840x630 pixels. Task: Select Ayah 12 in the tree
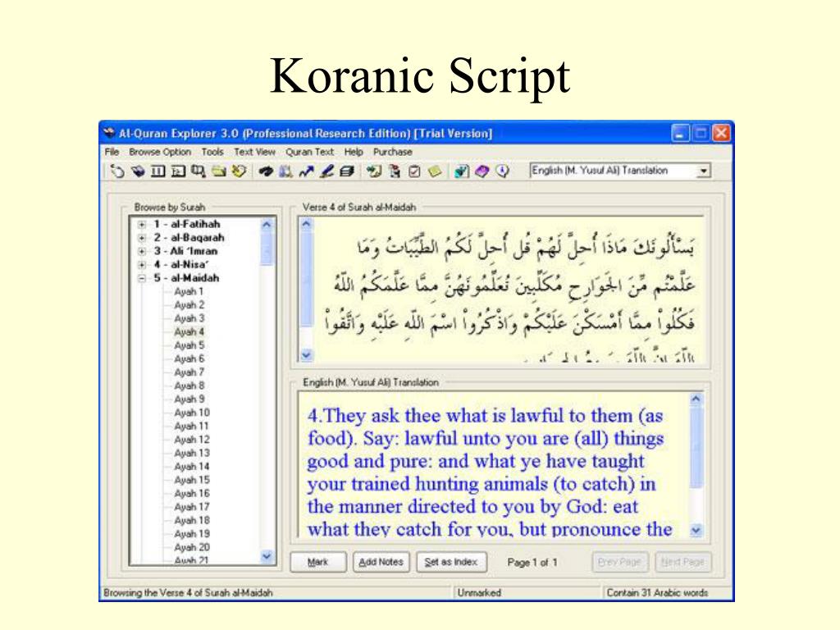pos(192,440)
